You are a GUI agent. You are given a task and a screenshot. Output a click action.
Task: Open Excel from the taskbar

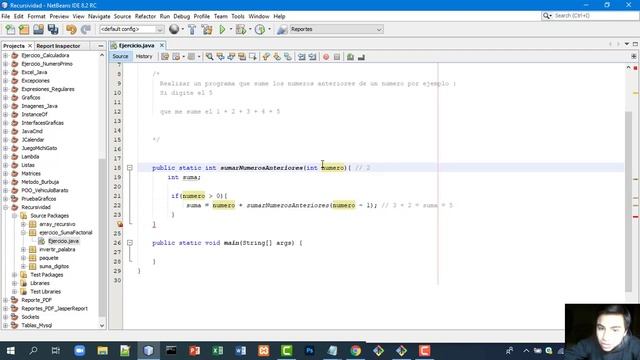coord(218,351)
